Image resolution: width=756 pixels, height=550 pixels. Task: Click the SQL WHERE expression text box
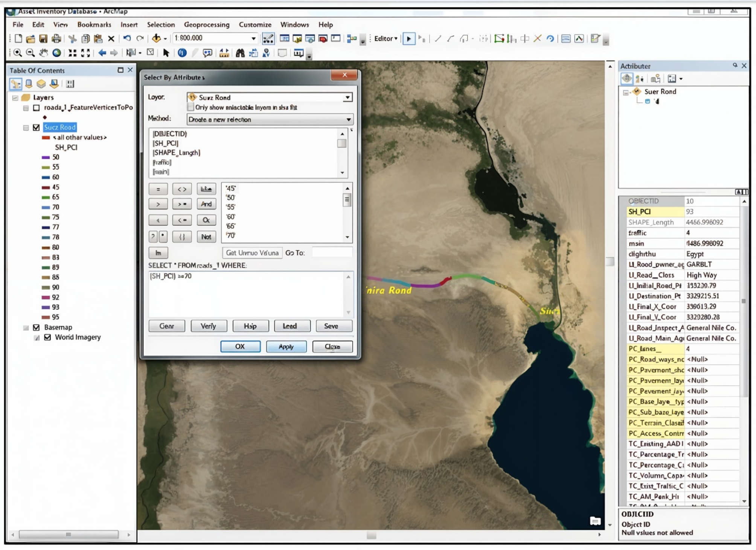[247, 293]
